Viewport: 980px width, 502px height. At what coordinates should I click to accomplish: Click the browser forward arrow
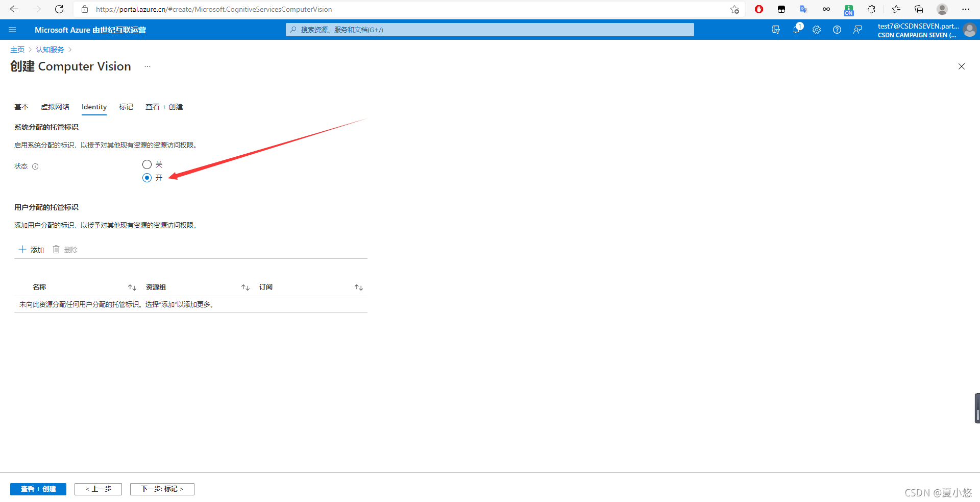pyautogui.click(x=37, y=9)
